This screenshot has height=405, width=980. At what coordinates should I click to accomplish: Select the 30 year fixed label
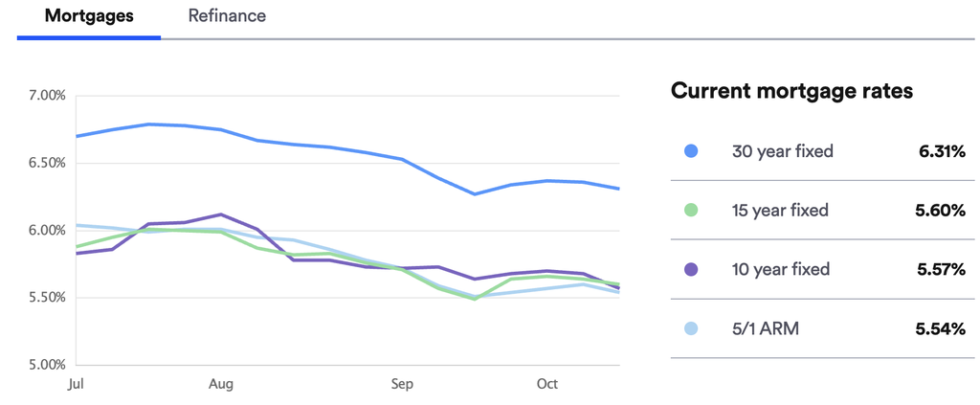coord(782,151)
